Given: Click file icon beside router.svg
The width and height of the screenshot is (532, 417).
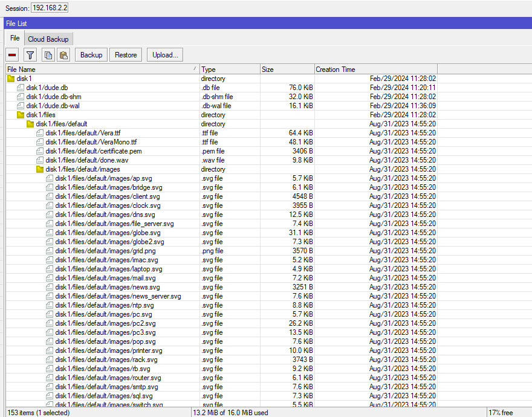Looking at the screenshot, I should pyautogui.click(x=50, y=378).
